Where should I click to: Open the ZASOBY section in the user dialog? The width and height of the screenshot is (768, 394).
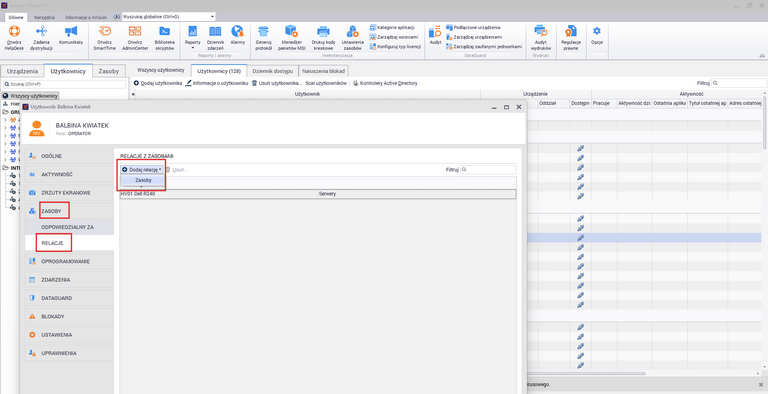click(70, 211)
